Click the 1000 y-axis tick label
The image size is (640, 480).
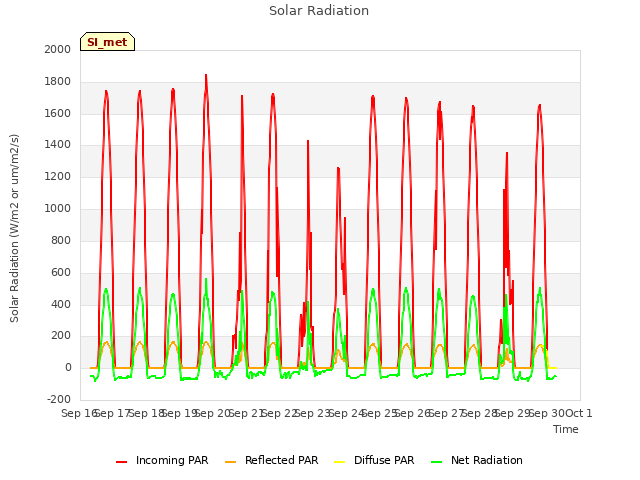point(58,209)
